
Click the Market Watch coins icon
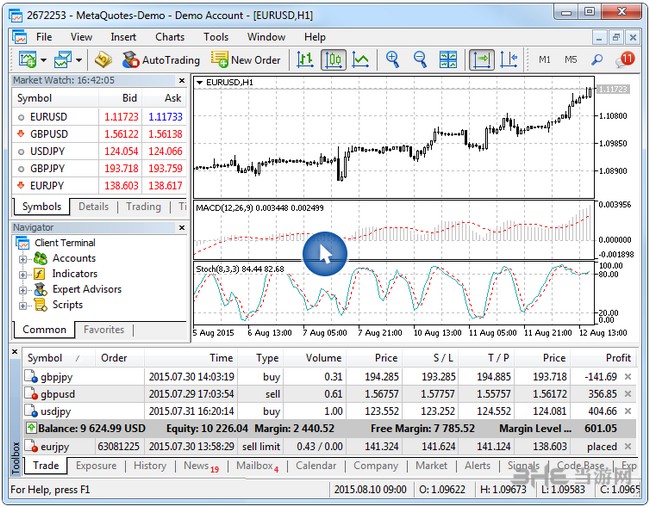[x=103, y=60]
